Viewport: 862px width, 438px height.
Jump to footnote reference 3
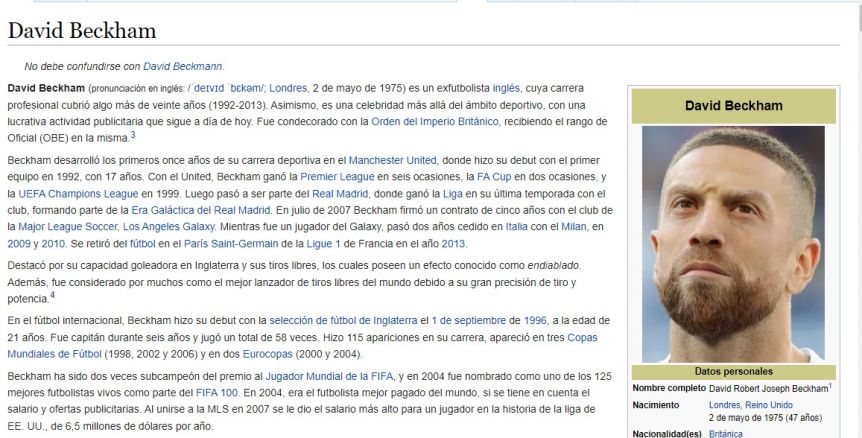[x=132, y=135]
